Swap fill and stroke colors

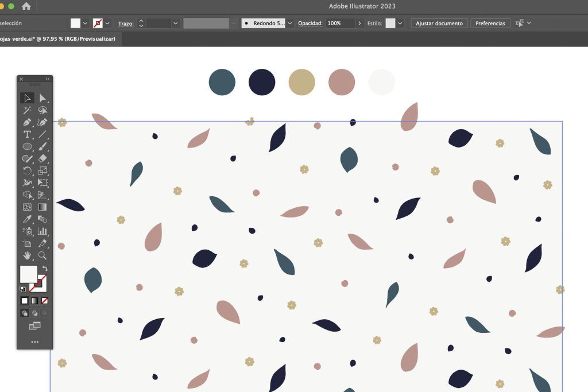click(45, 269)
